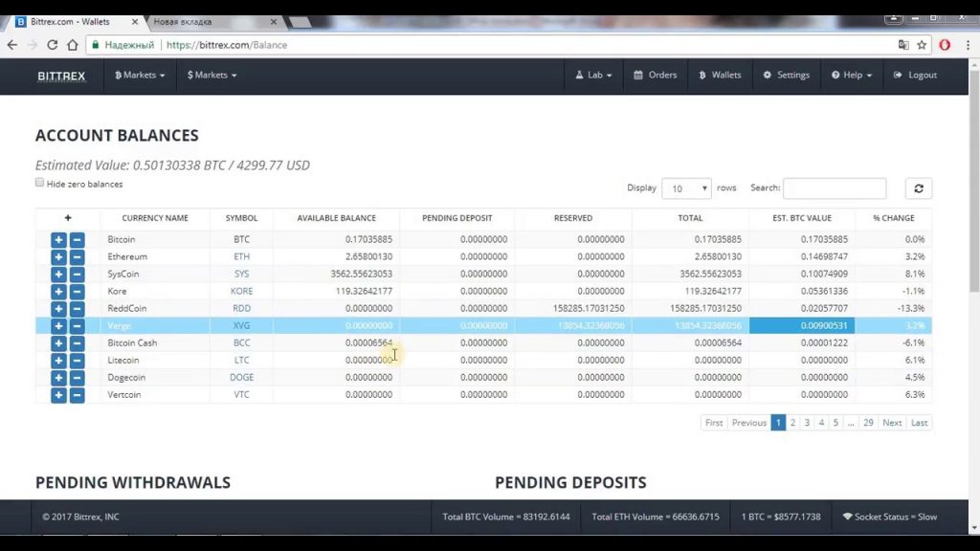Viewport: 980px width, 551px height.
Task: Click the plus icon in SysCoin row
Action: (58, 275)
